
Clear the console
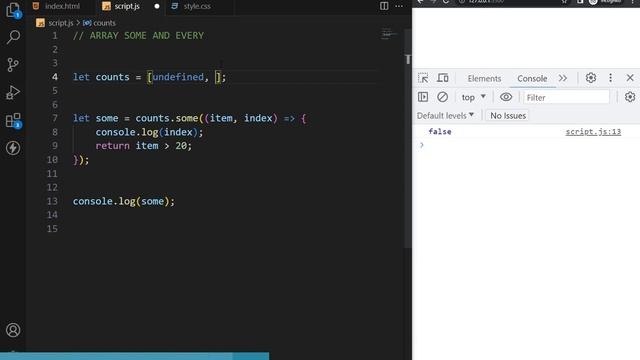pyautogui.click(x=442, y=97)
